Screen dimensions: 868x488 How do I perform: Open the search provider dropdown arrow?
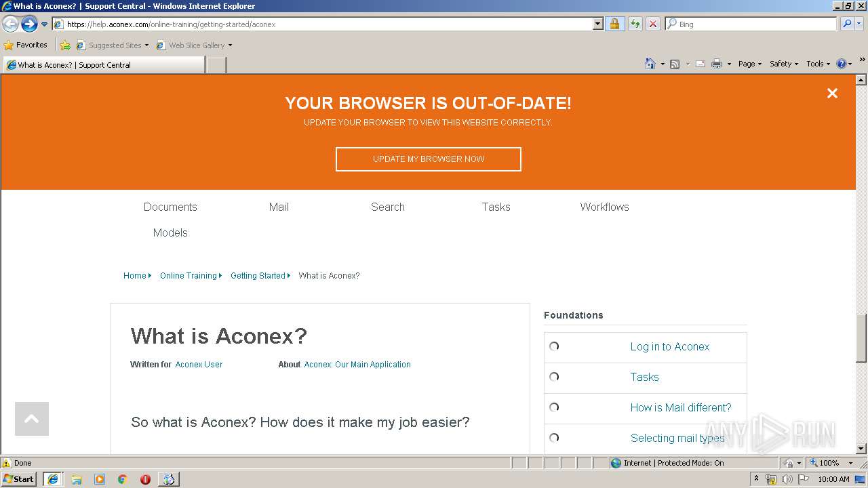pos(859,24)
